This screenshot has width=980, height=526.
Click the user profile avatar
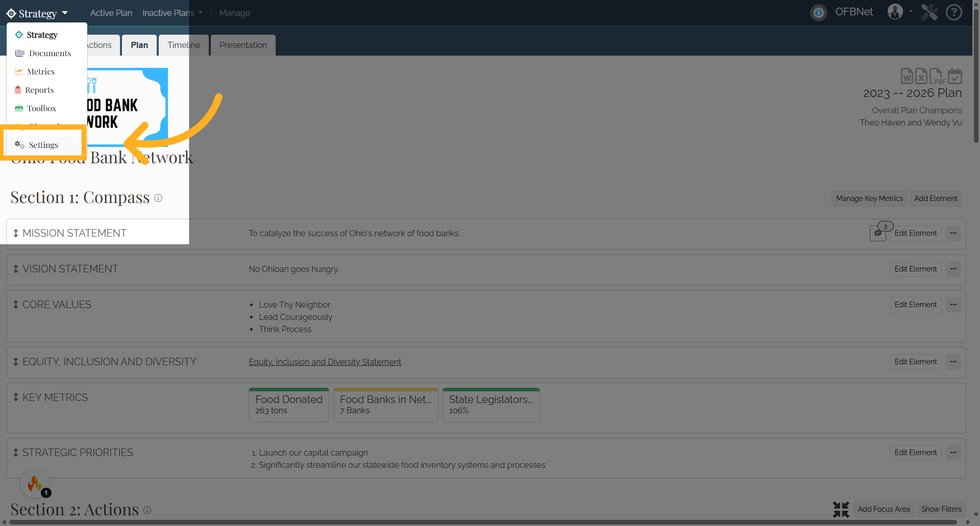point(895,12)
